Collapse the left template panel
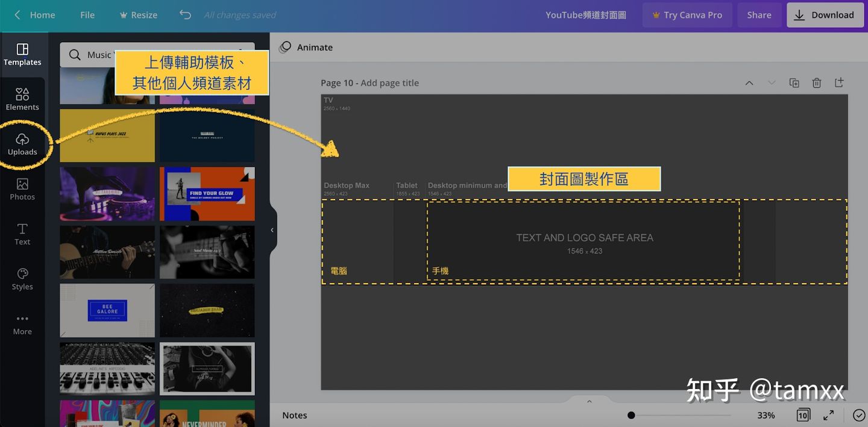 [x=272, y=229]
